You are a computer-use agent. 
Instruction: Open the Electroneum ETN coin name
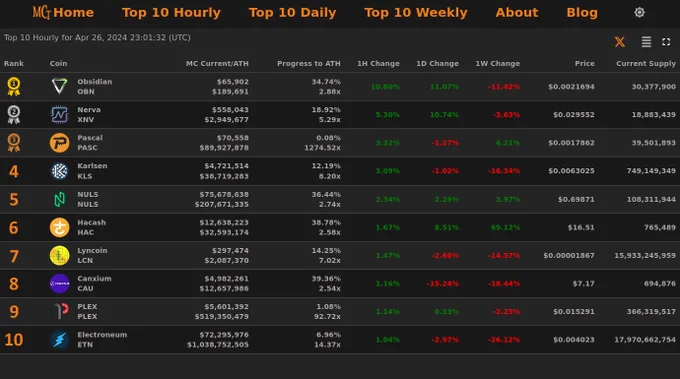pyautogui.click(x=102, y=340)
